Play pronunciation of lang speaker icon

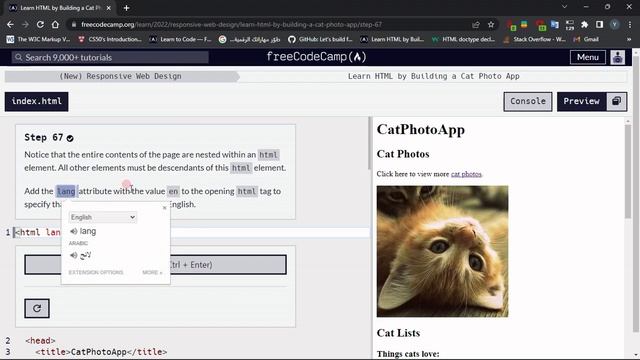coord(73,231)
